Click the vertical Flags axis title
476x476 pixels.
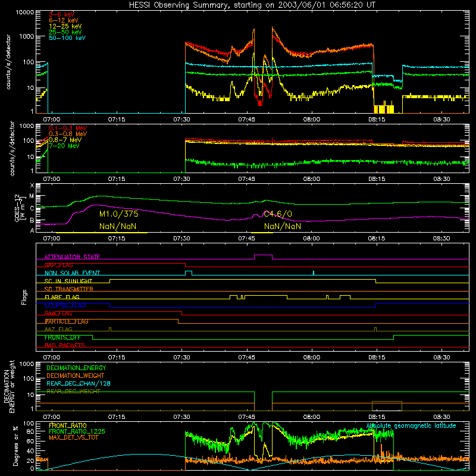click(24, 297)
